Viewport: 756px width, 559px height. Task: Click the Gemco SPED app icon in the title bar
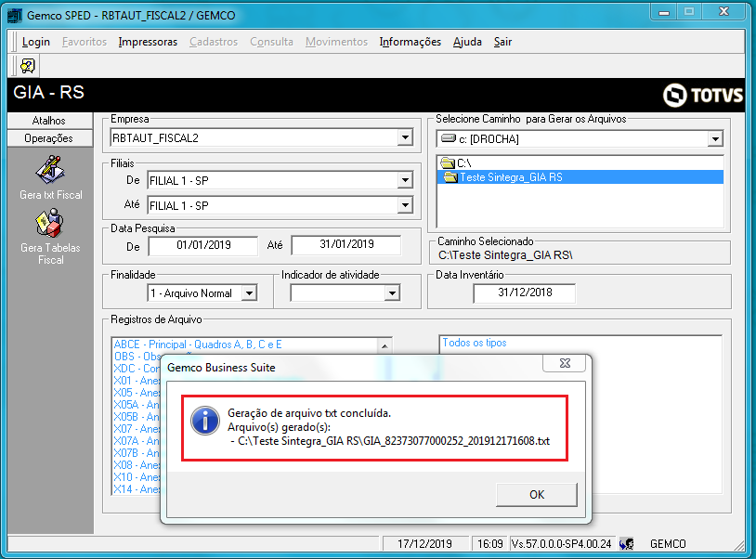tap(15, 16)
